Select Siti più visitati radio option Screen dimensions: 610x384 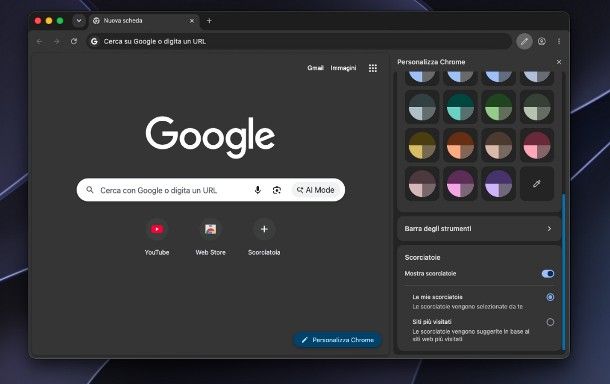tap(550, 322)
